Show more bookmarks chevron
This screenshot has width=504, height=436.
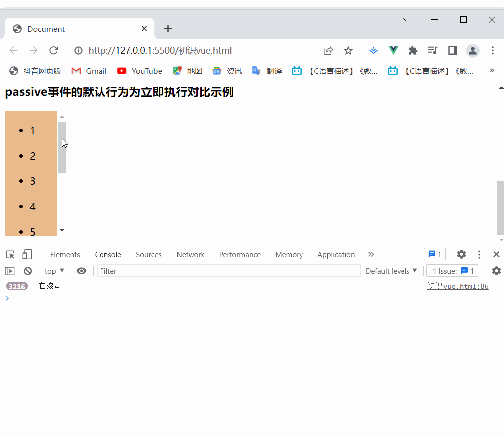tap(492, 70)
